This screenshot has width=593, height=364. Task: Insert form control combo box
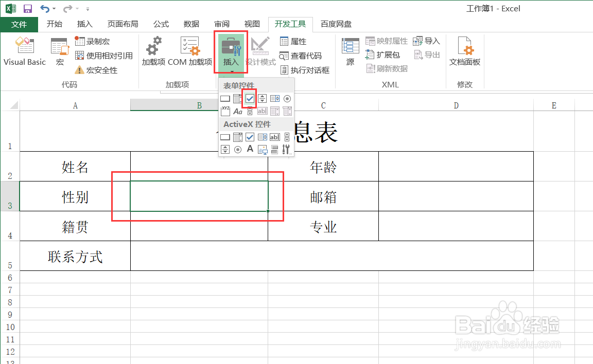237,99
